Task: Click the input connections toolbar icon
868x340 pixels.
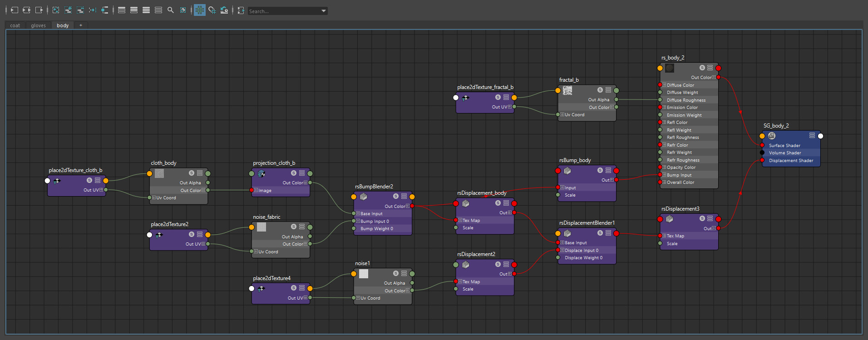Action: click(x=15, y=10)
